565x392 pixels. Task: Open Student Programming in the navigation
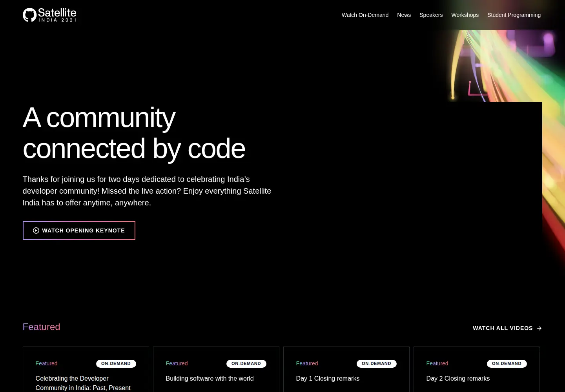tap(514, 15)
